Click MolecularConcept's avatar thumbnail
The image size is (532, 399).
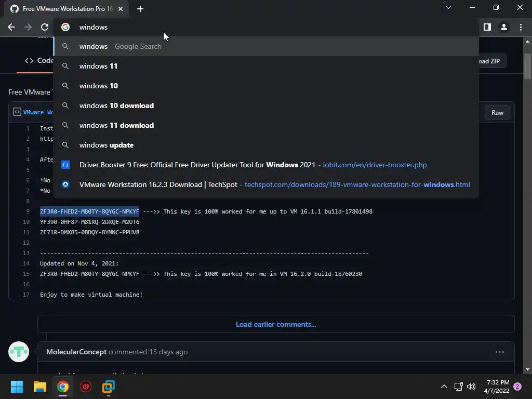19,352
